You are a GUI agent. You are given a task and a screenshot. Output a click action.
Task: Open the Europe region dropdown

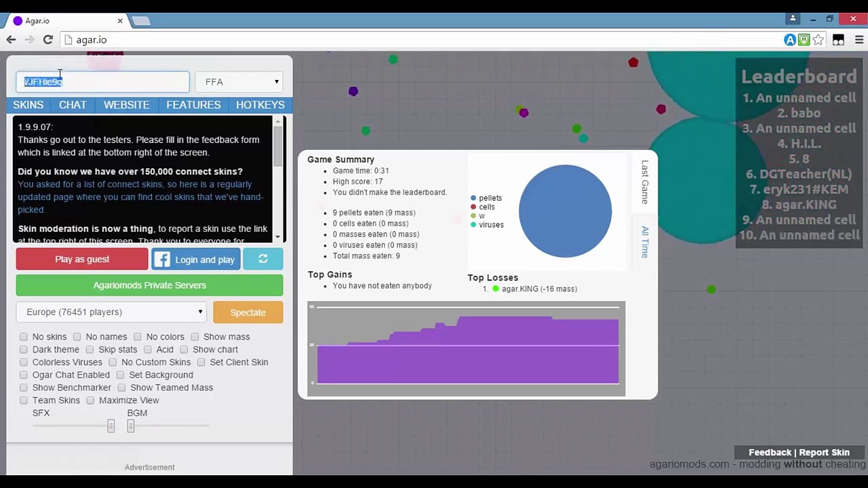111,312
